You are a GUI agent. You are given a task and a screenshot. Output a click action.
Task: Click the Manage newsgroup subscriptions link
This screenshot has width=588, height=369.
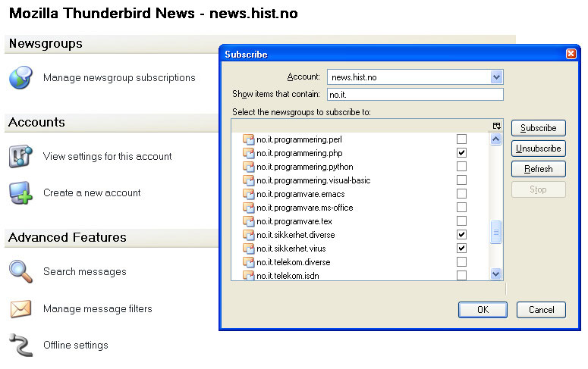tap(119, 77)
